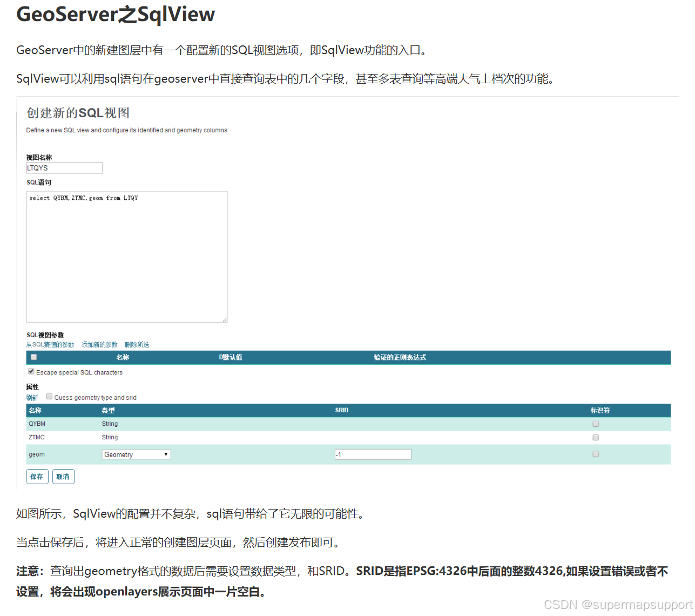
Task: Click inside the SQL语句 text area
Action: [x=127, y=257]
